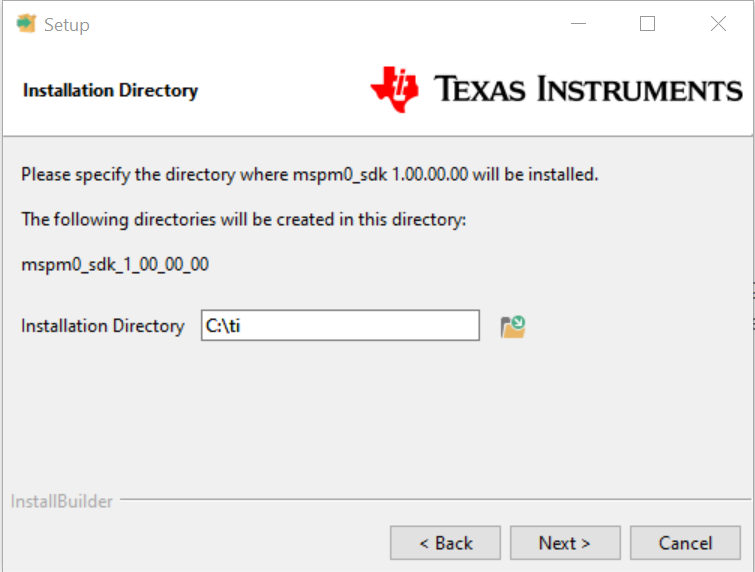Click the "following directories will be created" line
This screenshot has height=572, width=755.
[x=244, y=219]
